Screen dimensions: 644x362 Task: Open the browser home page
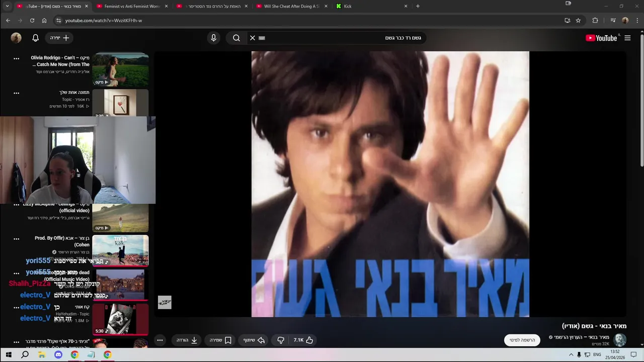coord(44,21)
